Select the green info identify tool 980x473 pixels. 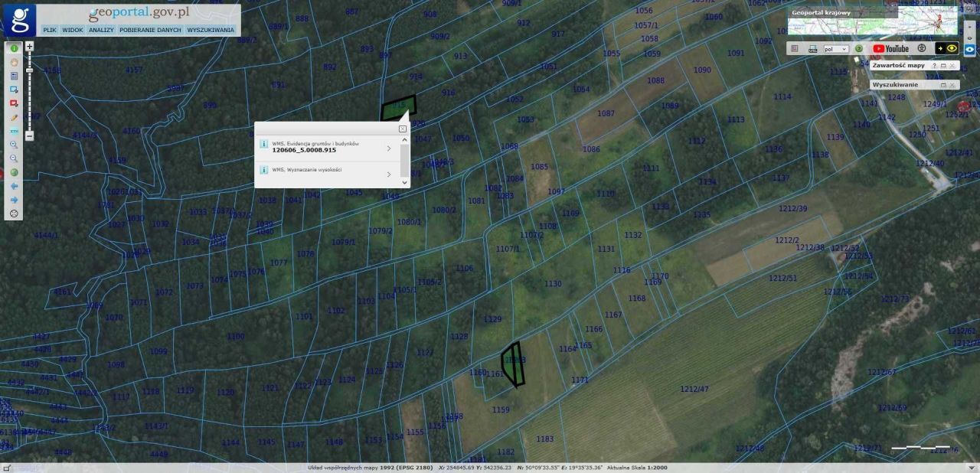(x=14, y=48)
